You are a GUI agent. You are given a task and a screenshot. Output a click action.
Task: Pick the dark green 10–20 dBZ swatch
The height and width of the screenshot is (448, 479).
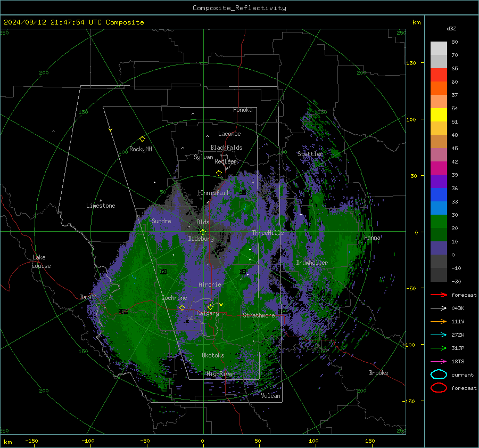coord(439,235)
